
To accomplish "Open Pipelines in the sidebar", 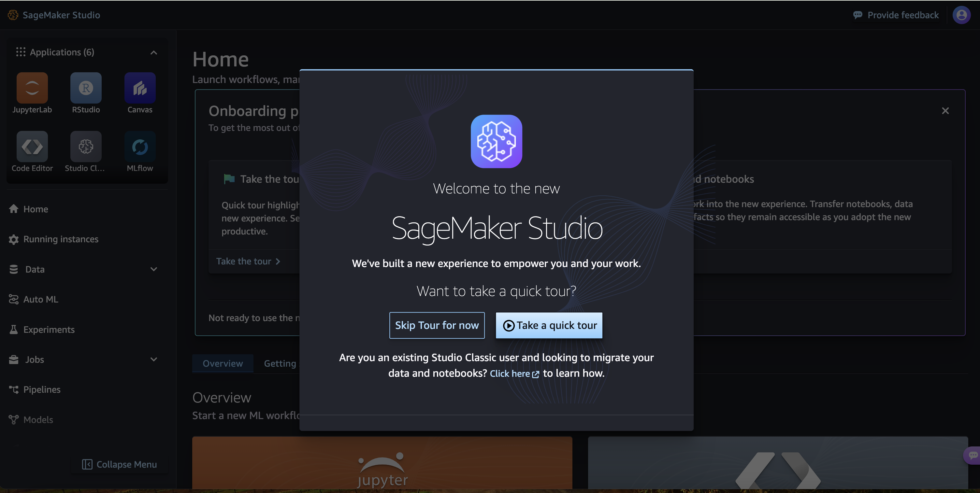I will pyautogui.click(x=42, y=389).
